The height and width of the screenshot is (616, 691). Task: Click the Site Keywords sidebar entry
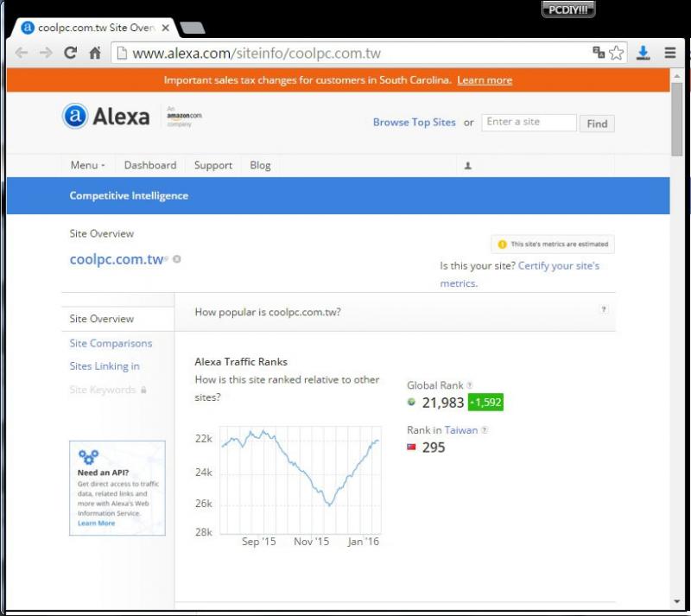(x=102, y=390)
